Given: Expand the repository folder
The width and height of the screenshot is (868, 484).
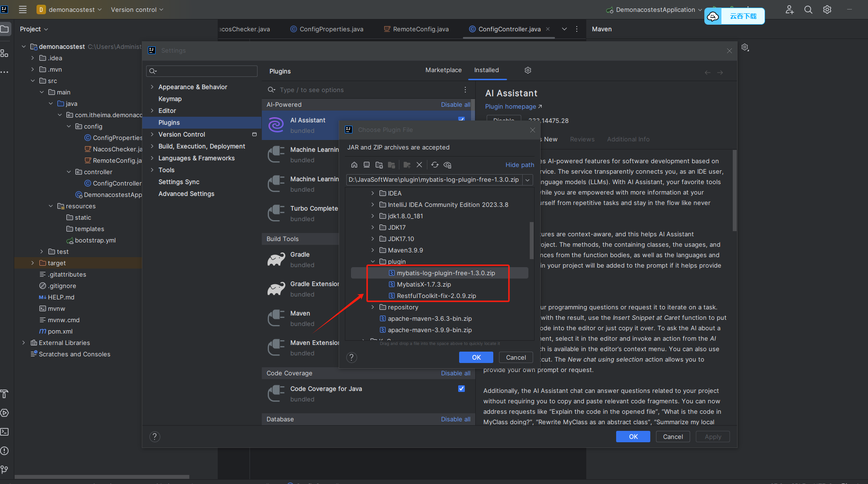Looking at the screenshot, I should pyautogui.click(x=373, y=307).
